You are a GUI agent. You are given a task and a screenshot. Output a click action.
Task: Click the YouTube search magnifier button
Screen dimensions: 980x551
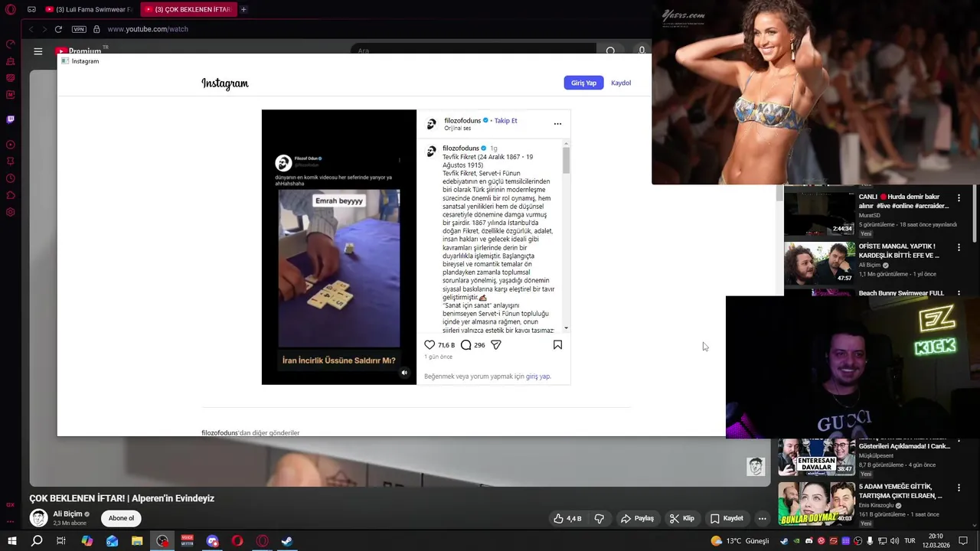(x=611, y=51)
